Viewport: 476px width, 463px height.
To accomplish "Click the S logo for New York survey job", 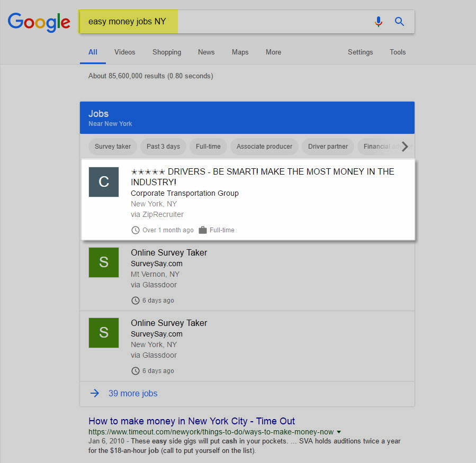I will [104, 333].
